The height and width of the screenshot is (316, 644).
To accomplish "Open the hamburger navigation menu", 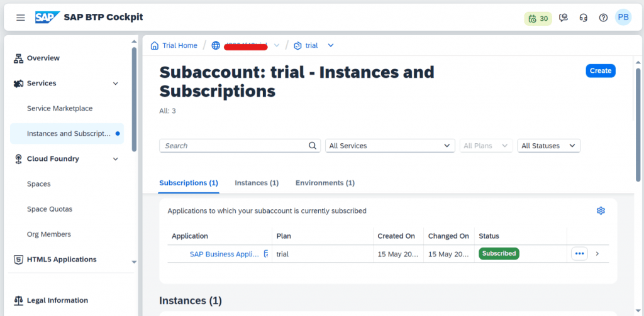I will [x=21, y=18].
